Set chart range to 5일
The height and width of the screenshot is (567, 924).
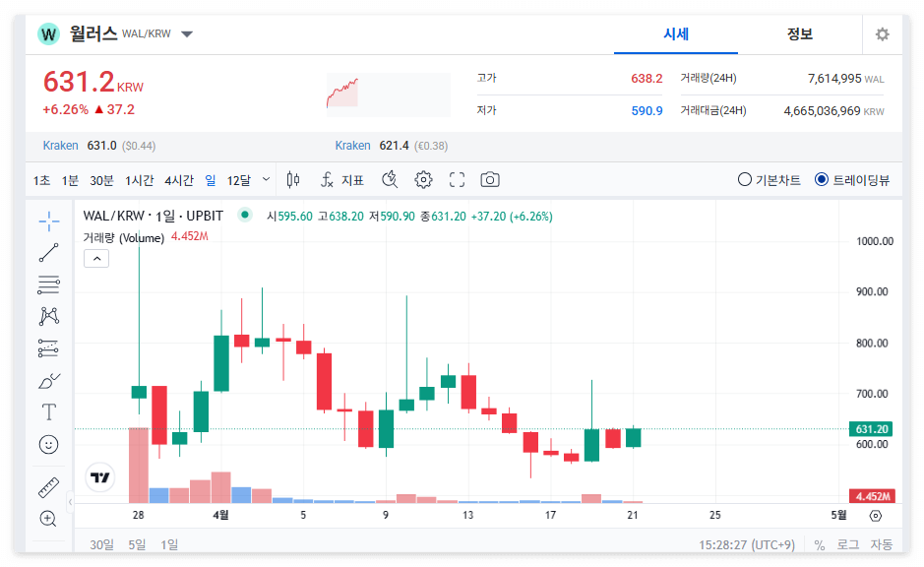pos(138,544)
